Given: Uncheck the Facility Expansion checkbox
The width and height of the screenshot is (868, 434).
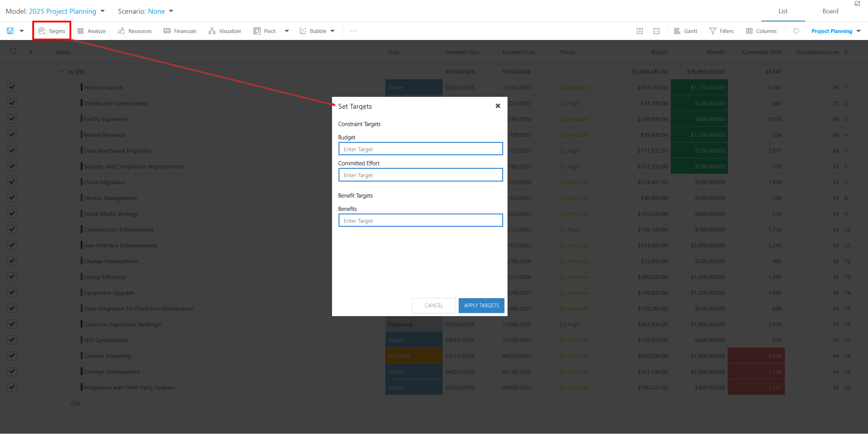Looking at the screenshot, I should [12, 119].
